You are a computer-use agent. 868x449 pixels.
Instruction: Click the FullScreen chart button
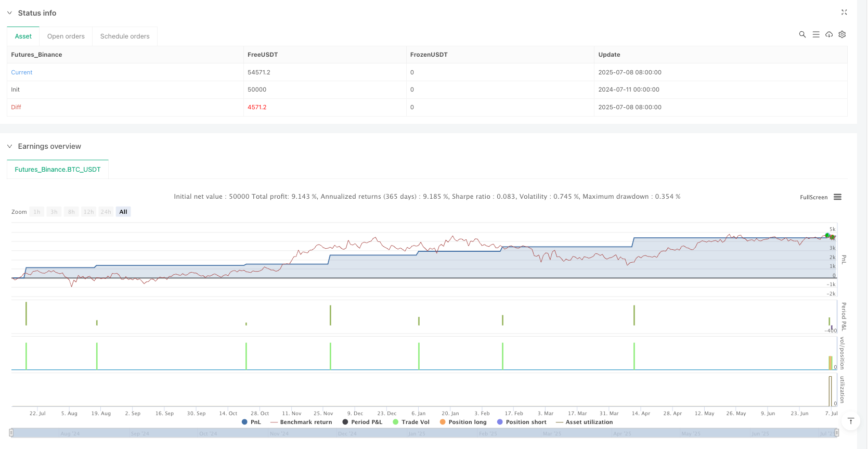tap(813, 197)
